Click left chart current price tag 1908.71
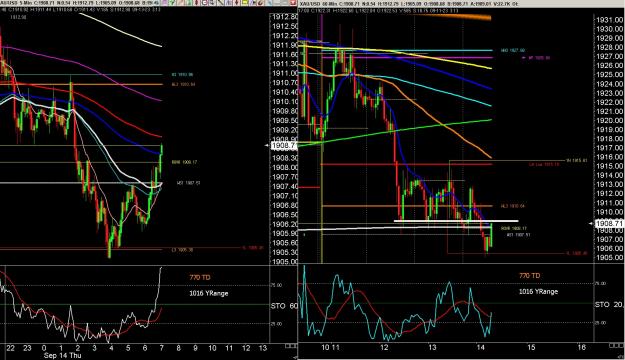Screen dimensions: 625x360 click(283, 146)
